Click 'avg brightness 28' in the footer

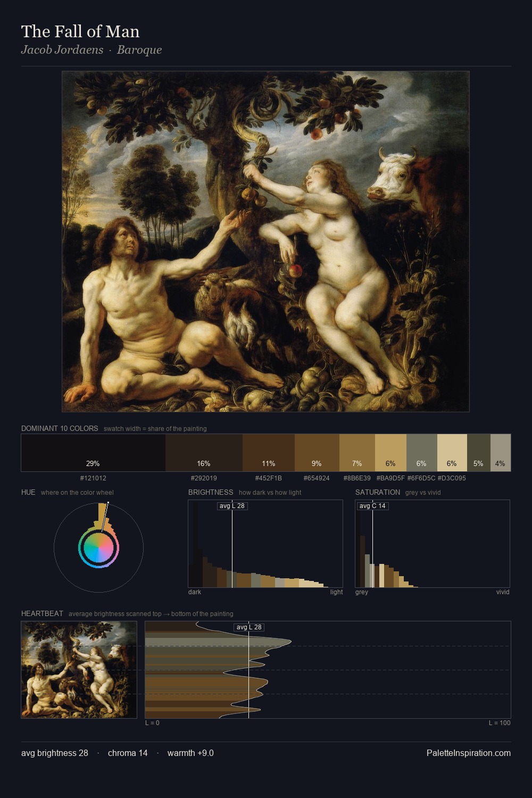[55, 753]
